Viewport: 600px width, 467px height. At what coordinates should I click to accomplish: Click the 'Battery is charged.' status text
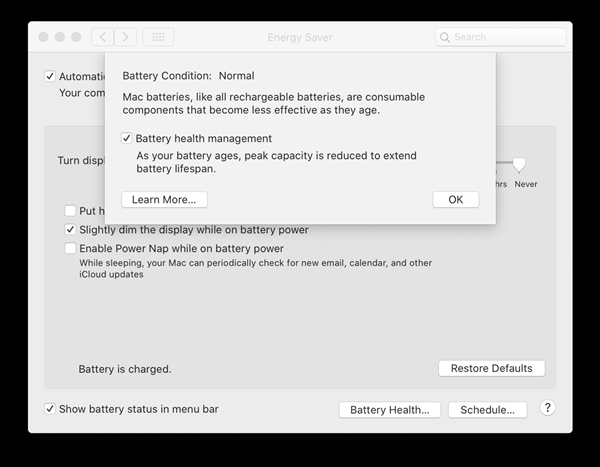coord(125,369)
